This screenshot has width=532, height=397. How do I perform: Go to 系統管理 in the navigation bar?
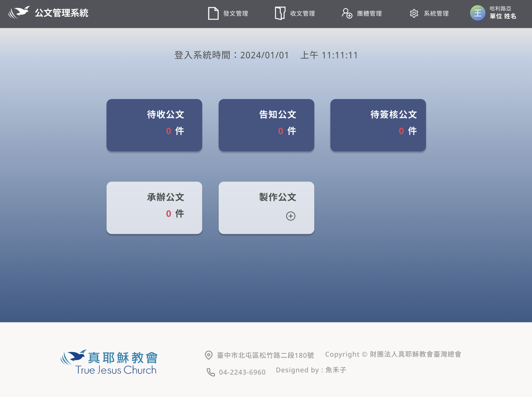point(436,13)
